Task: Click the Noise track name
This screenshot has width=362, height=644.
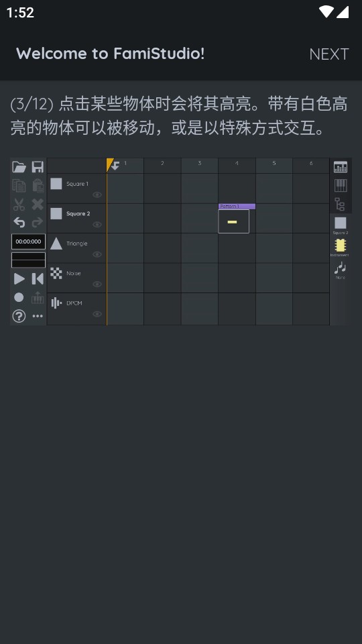Action: 74,273
